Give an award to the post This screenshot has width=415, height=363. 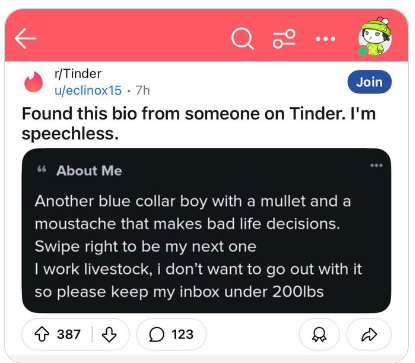coord(319,334)
